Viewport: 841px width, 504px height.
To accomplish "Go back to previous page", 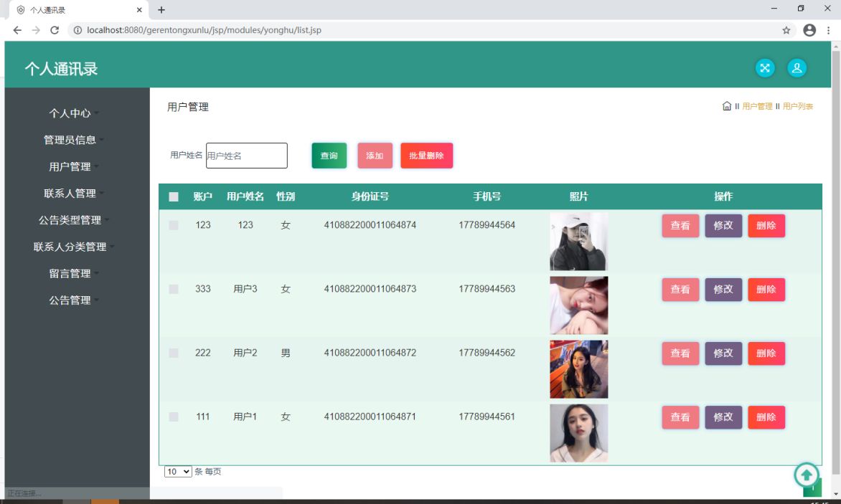I will click(17, 31).
